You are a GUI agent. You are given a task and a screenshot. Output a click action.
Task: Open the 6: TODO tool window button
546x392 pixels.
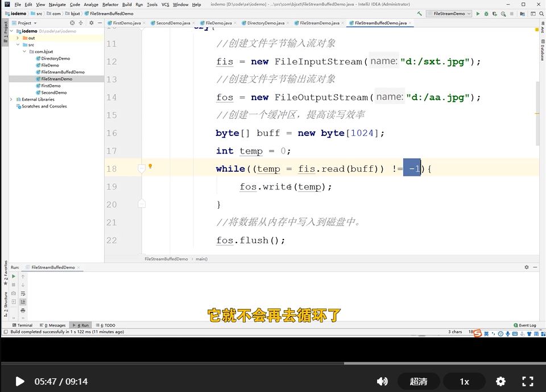[x=106, y=325]
